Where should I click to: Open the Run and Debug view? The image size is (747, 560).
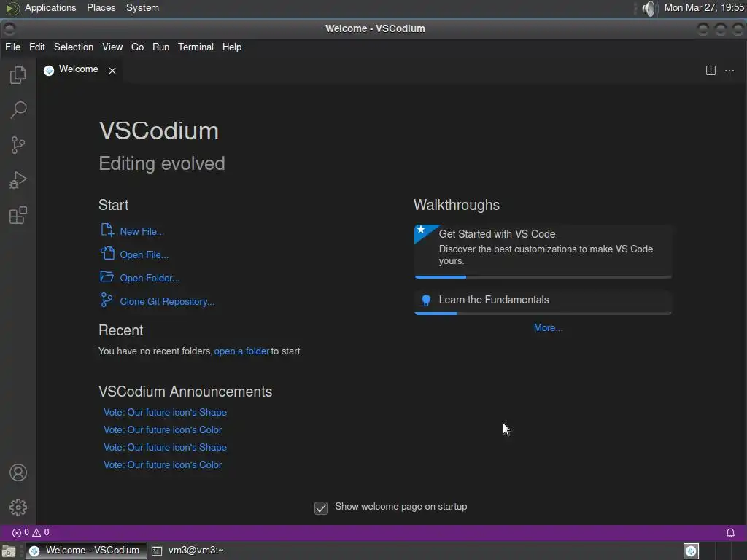(18, 180)
